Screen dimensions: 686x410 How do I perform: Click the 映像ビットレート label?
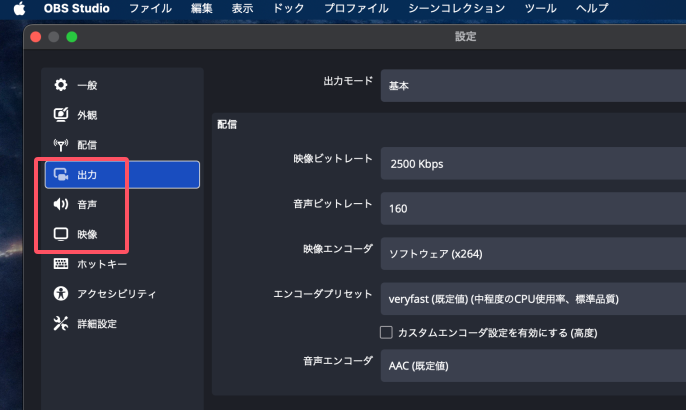332,158
